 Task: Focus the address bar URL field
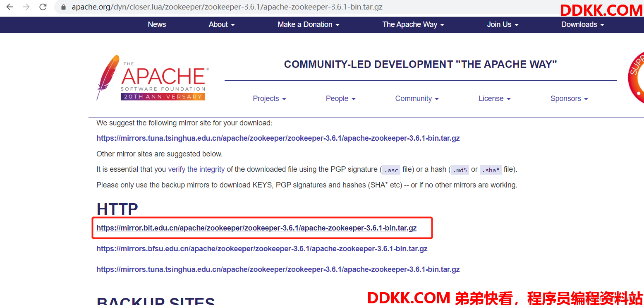pyautogui.click(x=227, y=7)
